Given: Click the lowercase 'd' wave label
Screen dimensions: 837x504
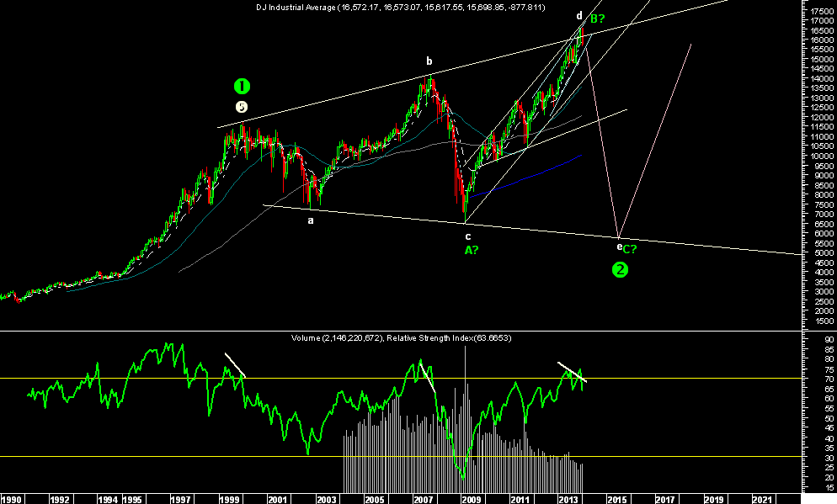Looking at the screenshot, I should (x=579, y=15).
